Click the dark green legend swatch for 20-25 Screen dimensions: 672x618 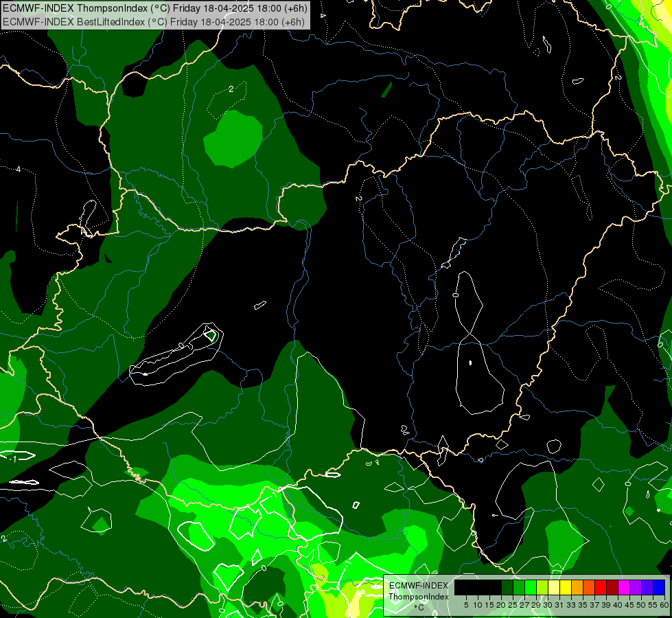point(507,587)
